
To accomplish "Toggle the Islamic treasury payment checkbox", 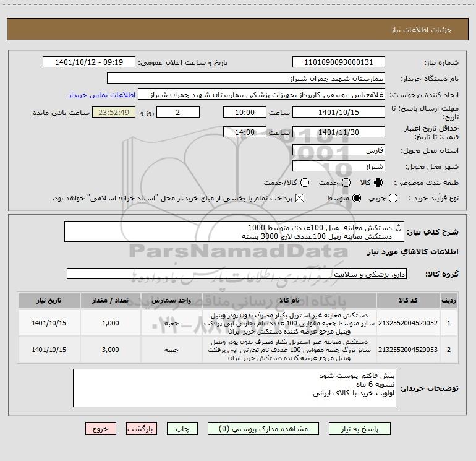I will pos(300,198).
